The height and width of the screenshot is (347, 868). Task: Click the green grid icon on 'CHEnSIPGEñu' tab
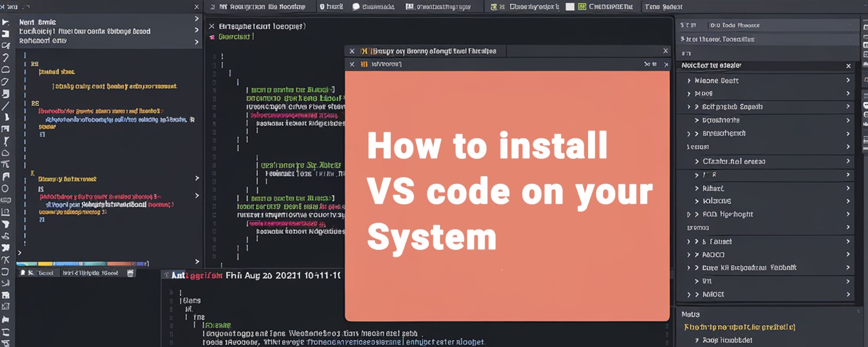tap(582, 7)
